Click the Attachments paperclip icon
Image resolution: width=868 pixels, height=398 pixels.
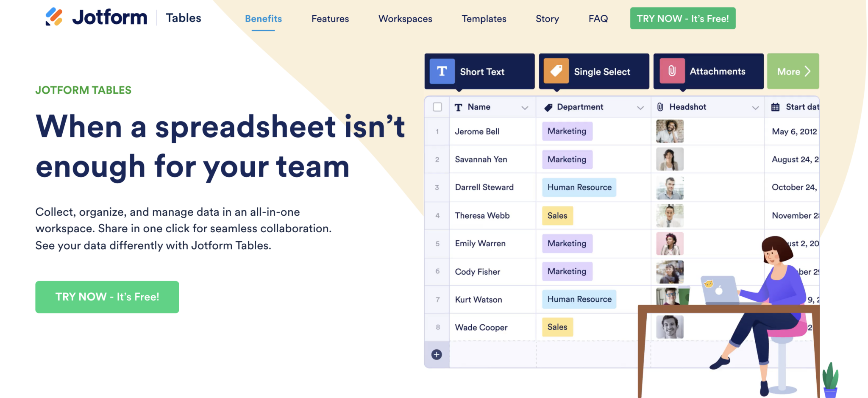pyautogui.click(x=672, y=71)
